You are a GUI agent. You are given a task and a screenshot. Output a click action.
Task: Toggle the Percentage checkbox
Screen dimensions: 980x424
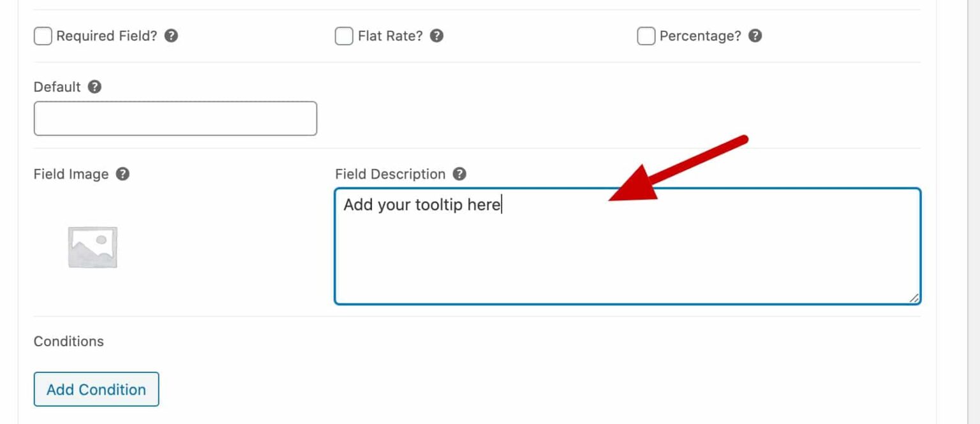[x=646, y=36]
